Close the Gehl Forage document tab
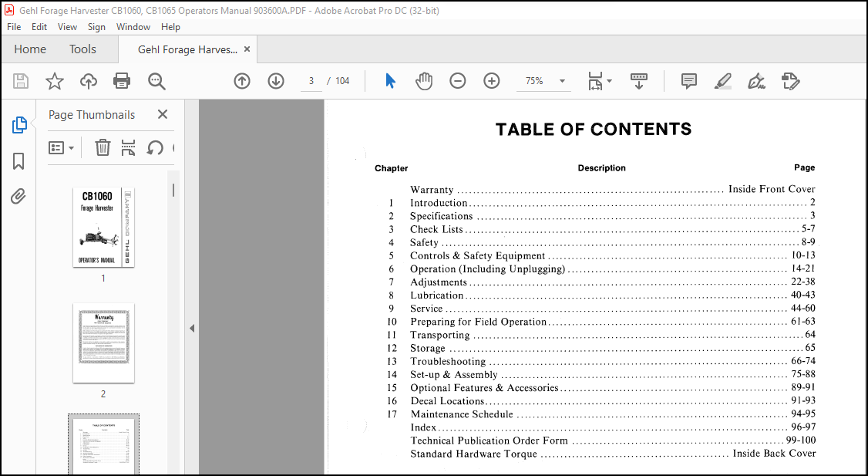This screenshot has width=868, height=476. [247, 49]
